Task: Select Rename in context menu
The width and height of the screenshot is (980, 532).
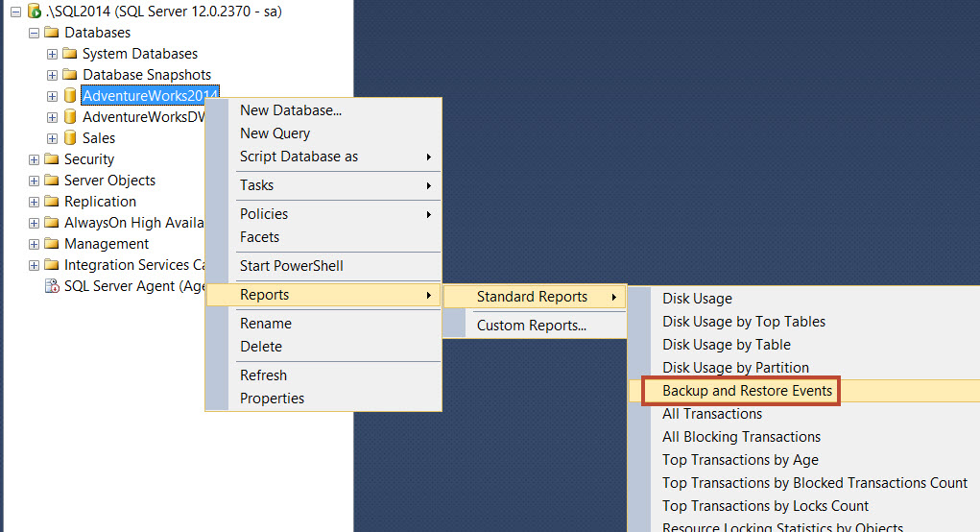Action: (x=323, y=324)
